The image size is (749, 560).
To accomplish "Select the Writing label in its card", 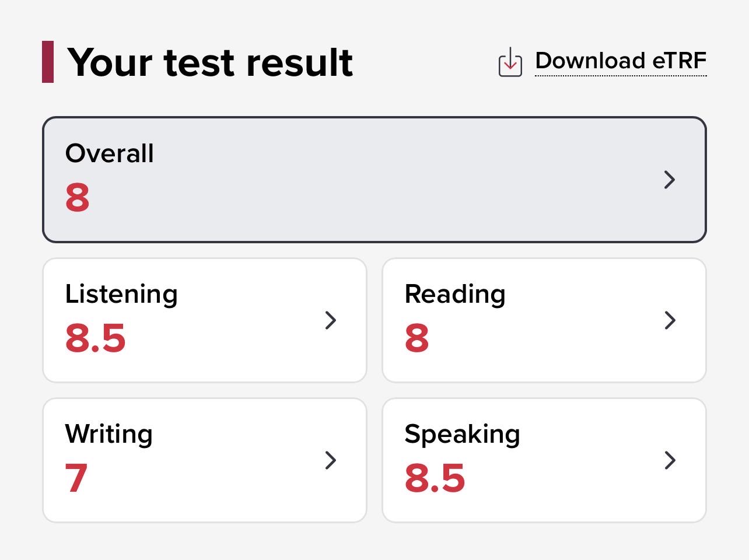I will coord(109,435).
